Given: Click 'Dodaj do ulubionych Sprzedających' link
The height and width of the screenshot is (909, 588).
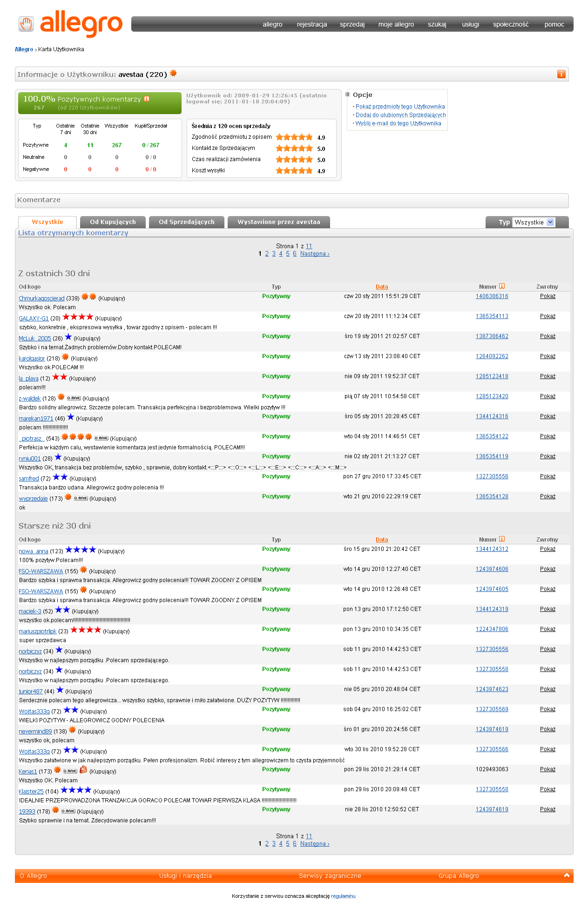Looking at the screenshot, I should coord(401,115).
